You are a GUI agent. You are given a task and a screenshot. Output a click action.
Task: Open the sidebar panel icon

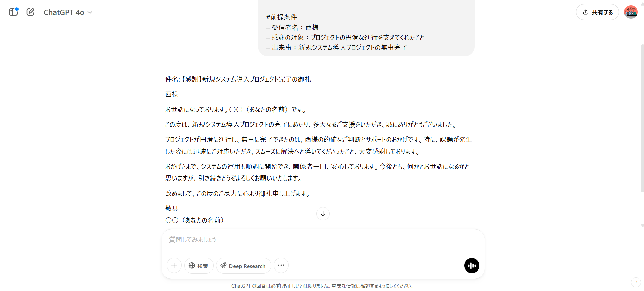click(x=13, y=12)
